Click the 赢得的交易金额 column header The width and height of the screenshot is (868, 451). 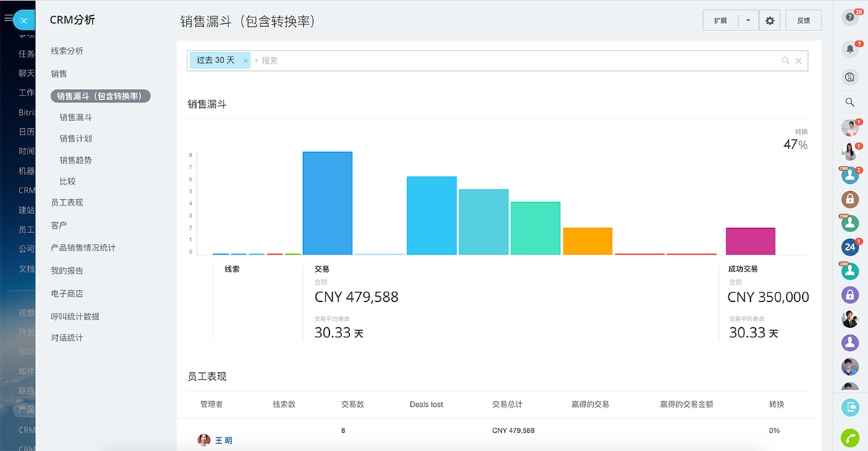click(686, 405)
